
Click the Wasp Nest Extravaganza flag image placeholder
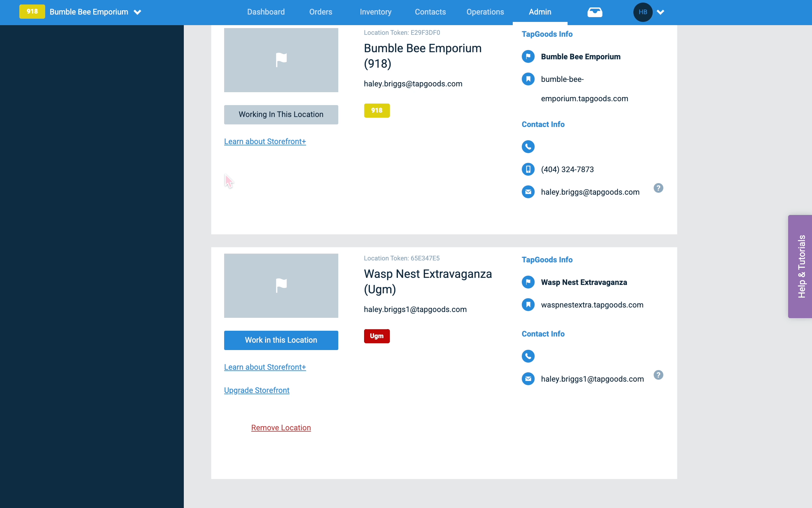[x=281, y=286]
